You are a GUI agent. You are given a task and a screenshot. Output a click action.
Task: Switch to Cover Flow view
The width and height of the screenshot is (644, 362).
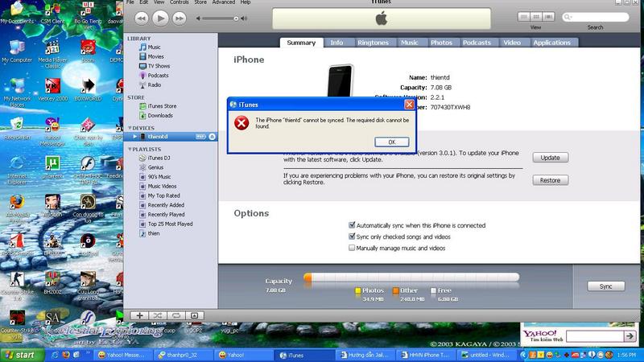click(547, 16)
